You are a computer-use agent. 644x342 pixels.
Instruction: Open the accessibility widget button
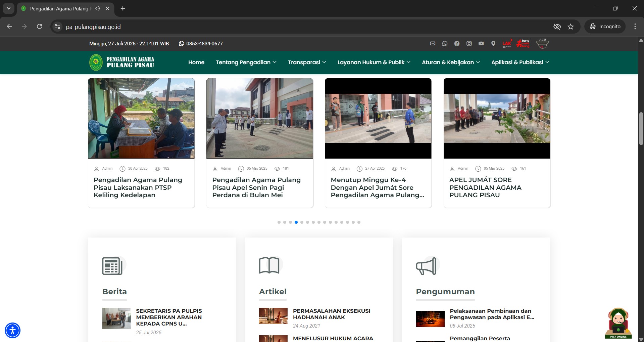coord(13,330)
